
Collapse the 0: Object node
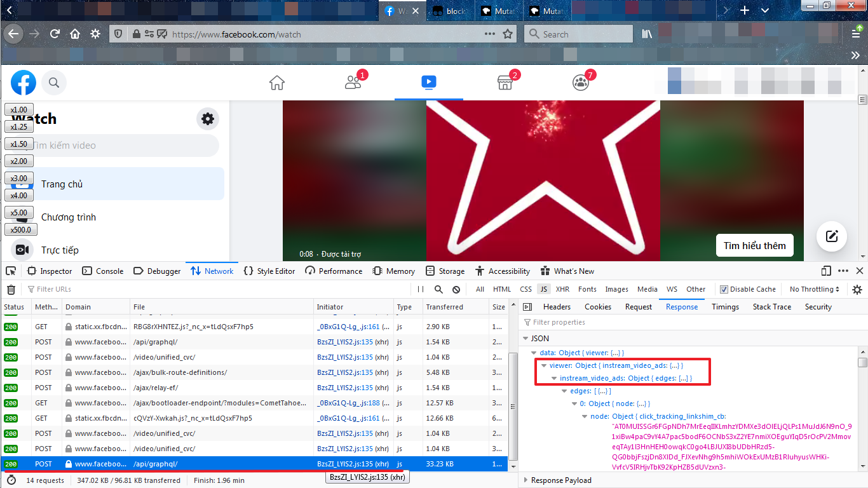click(574, 403)
